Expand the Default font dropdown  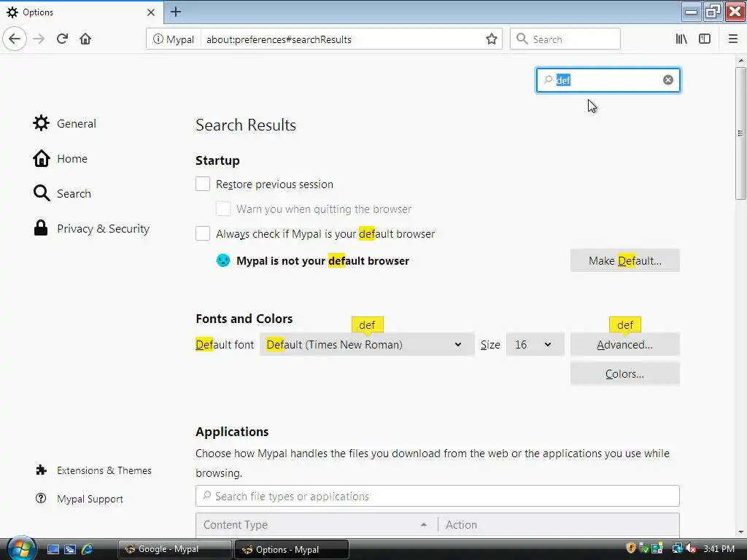(367, 344)
